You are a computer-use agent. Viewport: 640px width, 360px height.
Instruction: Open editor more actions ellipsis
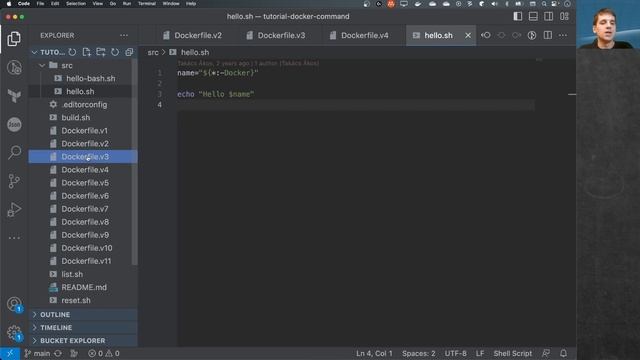tap(563, 36)
